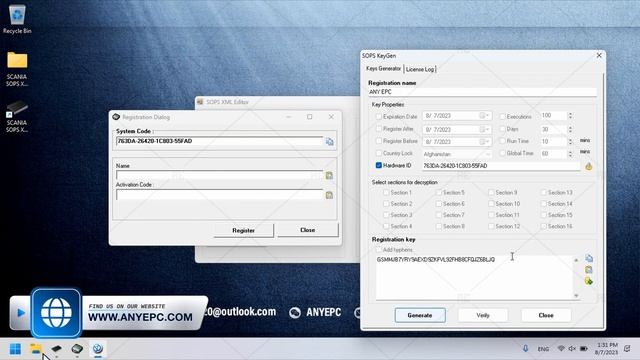
Task: Click the microphone tray icon
Action: (525, 349)
